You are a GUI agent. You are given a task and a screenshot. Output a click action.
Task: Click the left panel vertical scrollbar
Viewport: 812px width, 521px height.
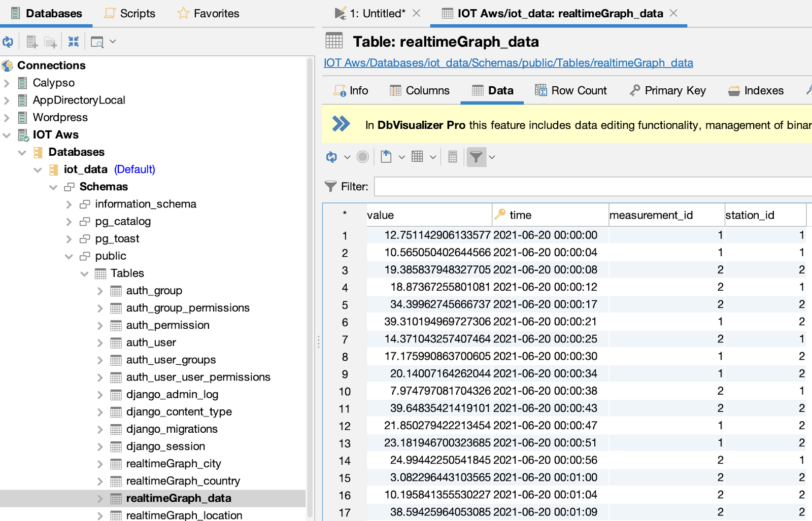click(x=310, y=288)
